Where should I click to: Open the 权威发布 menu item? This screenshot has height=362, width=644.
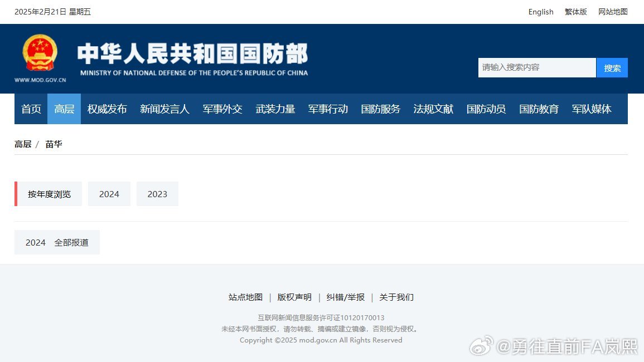pyautogui.click(x=107, y=109)
